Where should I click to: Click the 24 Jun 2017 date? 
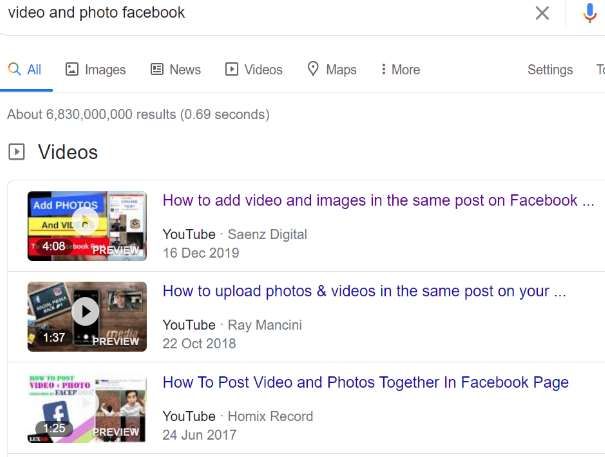(x=199, y=435)
